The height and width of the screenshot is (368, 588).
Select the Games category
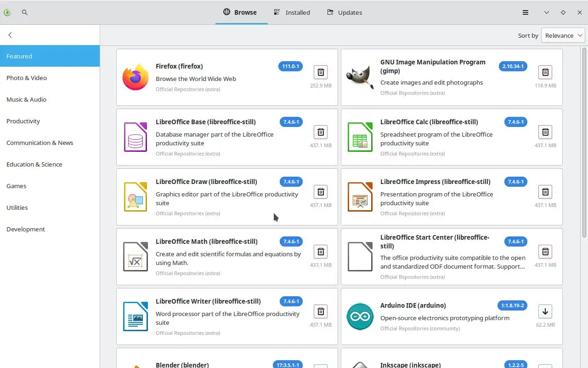coord(50,186)
